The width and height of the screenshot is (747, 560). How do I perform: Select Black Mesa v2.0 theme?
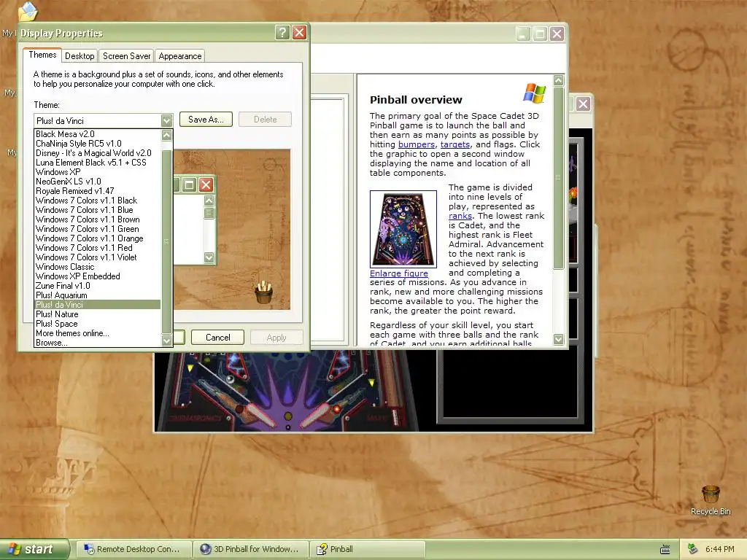[x=98, y=134]
